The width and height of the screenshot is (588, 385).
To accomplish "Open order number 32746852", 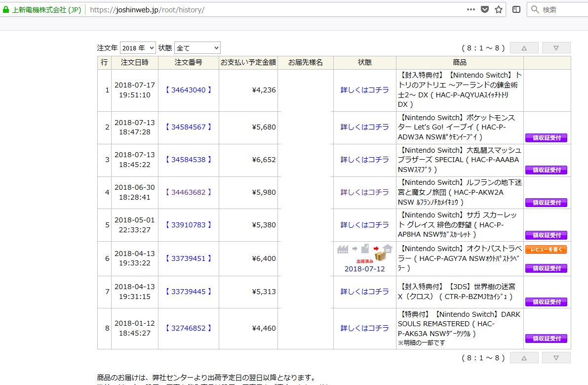I will click(188, 328).
